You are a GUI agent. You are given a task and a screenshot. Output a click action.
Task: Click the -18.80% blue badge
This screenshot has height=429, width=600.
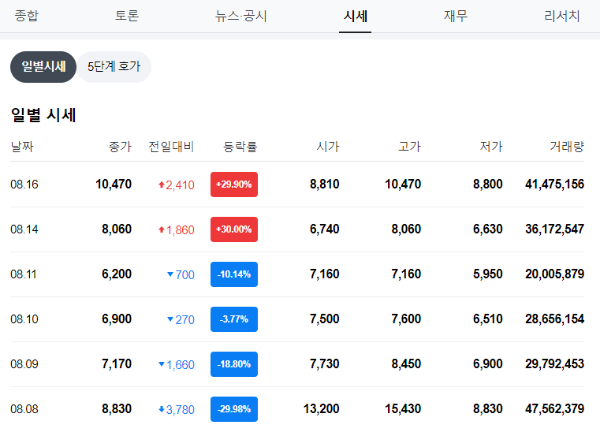[234, 364]
